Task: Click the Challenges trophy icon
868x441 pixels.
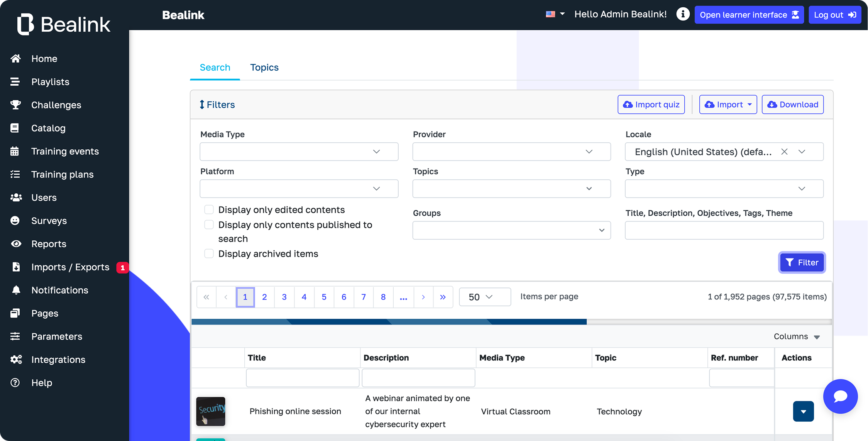Action: click(15, 105)
